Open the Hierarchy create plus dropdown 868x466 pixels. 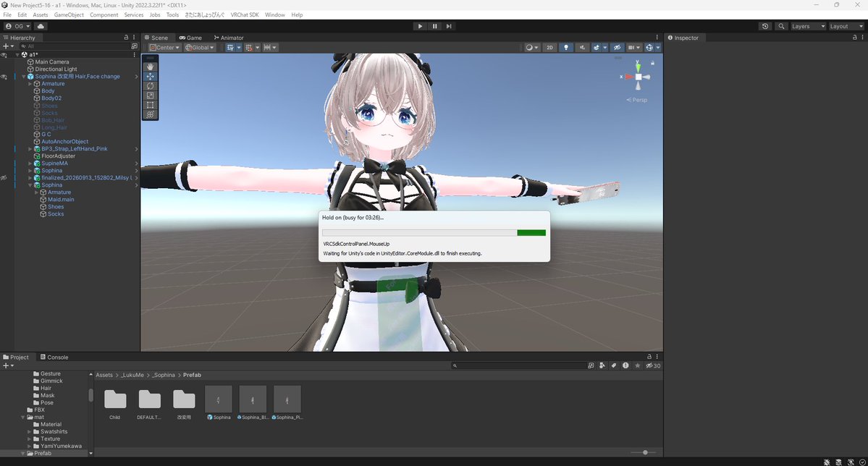pos(8,46)
